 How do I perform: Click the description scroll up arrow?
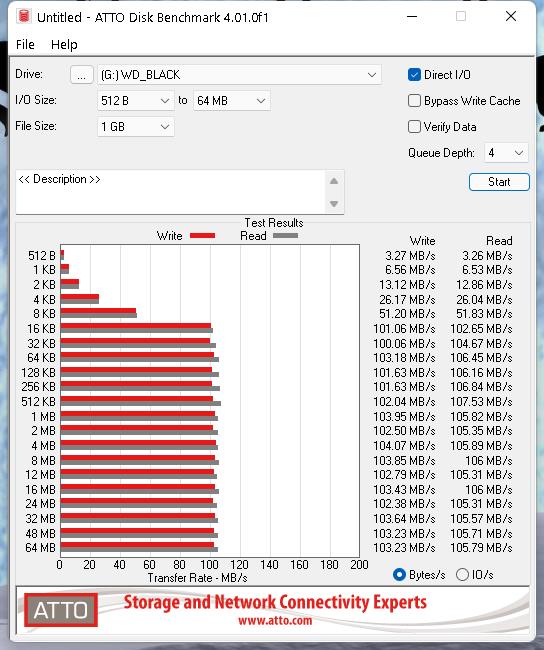(x=334, y=181)
